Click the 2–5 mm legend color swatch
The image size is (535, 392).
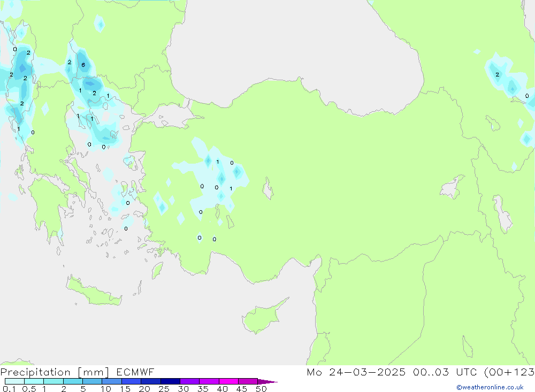(x=73, y=381)
